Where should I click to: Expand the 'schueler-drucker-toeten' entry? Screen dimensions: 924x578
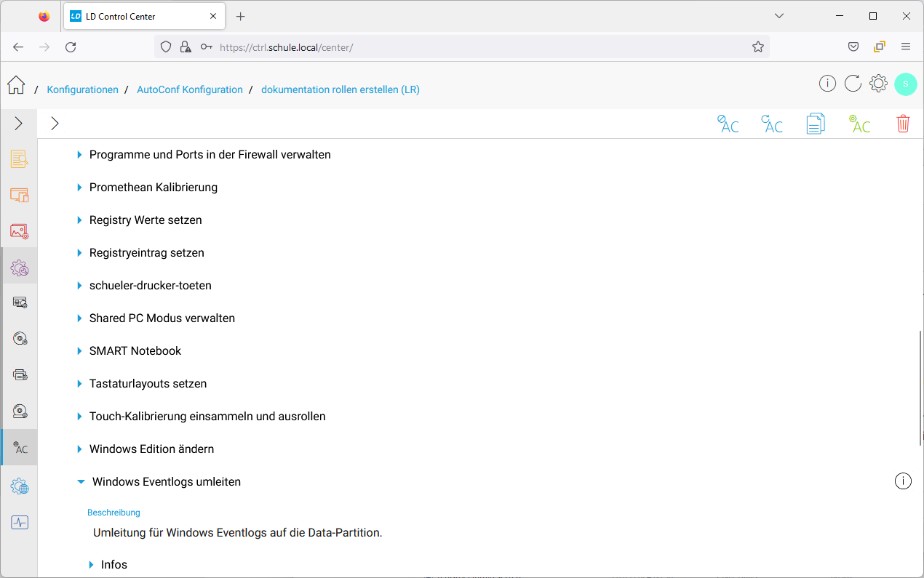[79, 285]
